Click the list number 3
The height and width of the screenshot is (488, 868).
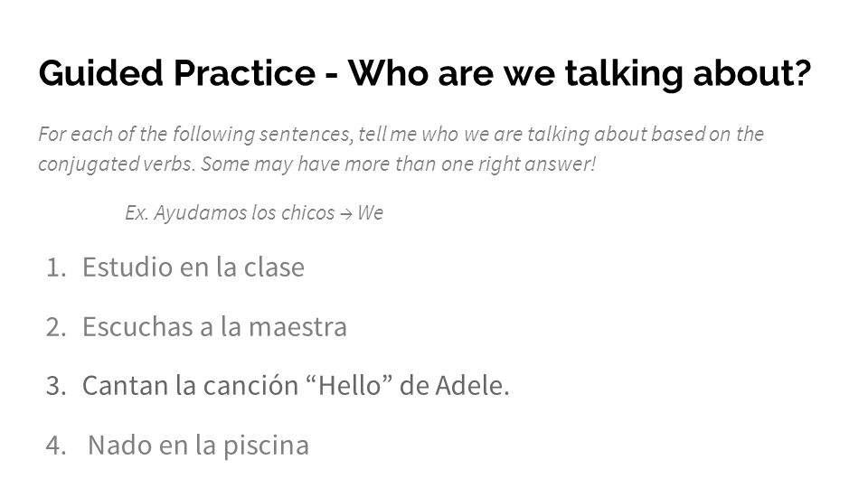(x=56, y=387)
